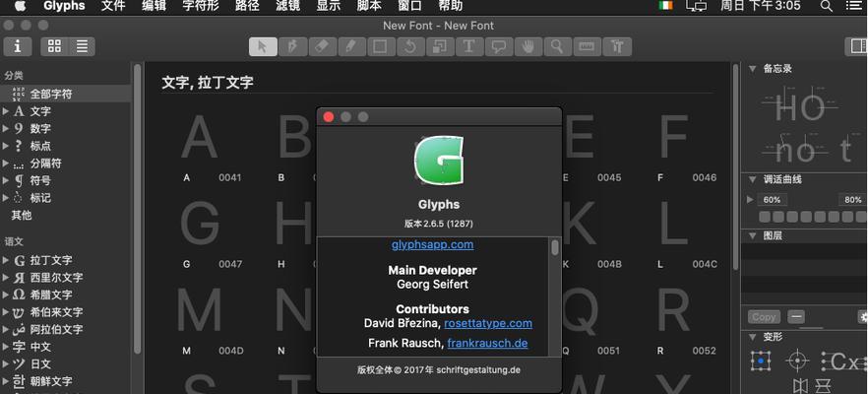Viewport: 868px width, 394px height.
Task: Open the 路径 menu
Action: [247, 6]
